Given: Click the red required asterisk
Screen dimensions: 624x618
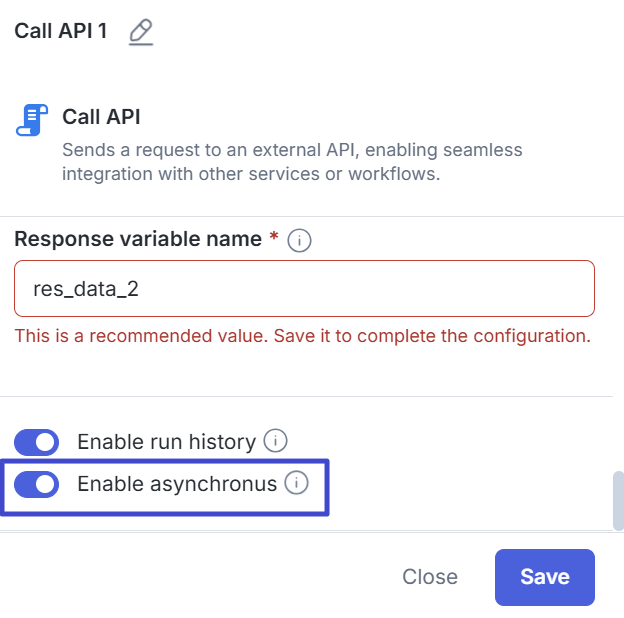Looking at the screenshot, I should 274,238.
